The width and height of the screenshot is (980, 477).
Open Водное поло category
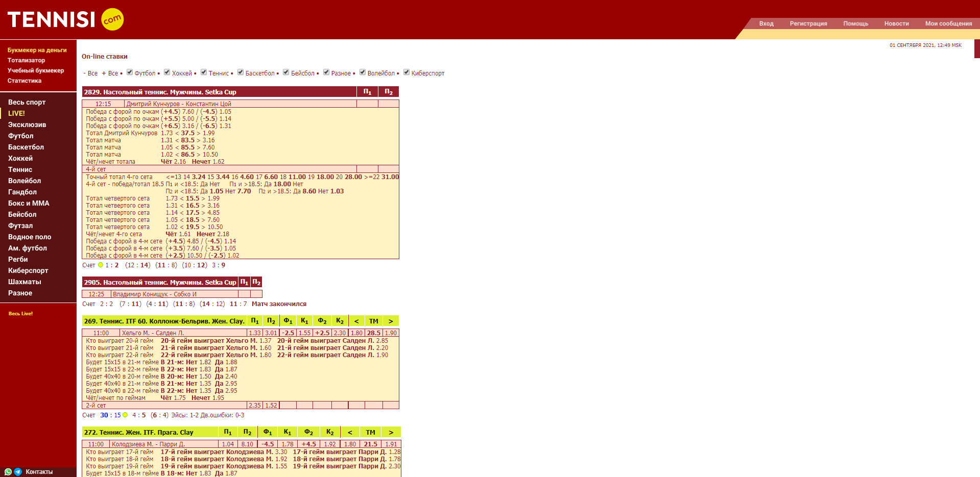(30, 237)
